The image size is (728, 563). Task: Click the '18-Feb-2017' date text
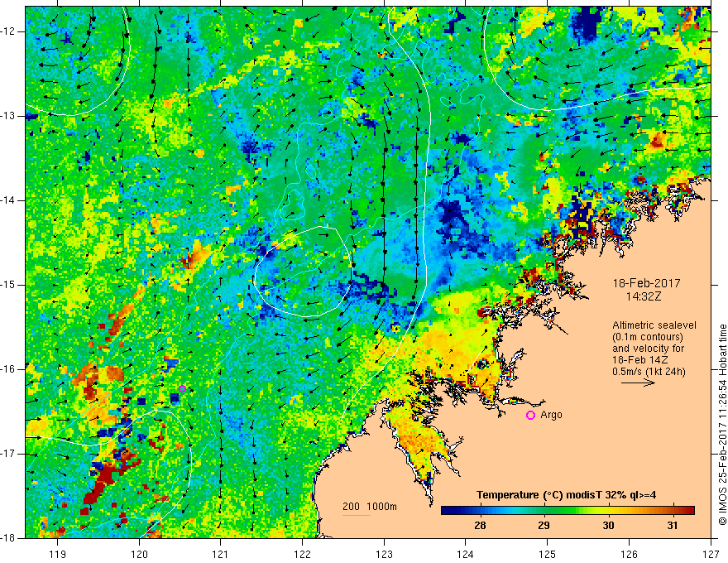click(x=646, y=283)
